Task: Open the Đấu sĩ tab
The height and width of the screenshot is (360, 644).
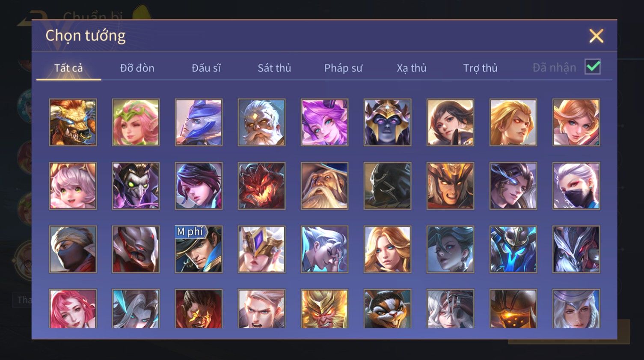Action: pyautogui.click(x=206, y=68)
